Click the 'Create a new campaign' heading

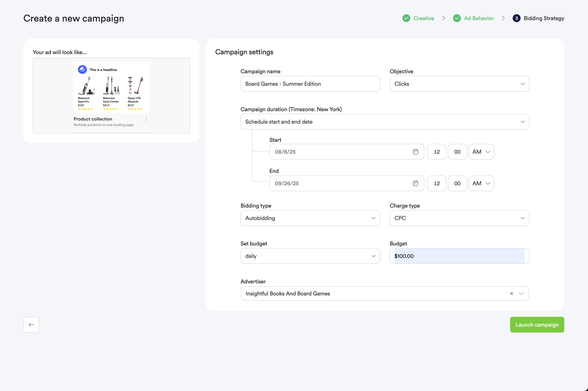point(74,18)
